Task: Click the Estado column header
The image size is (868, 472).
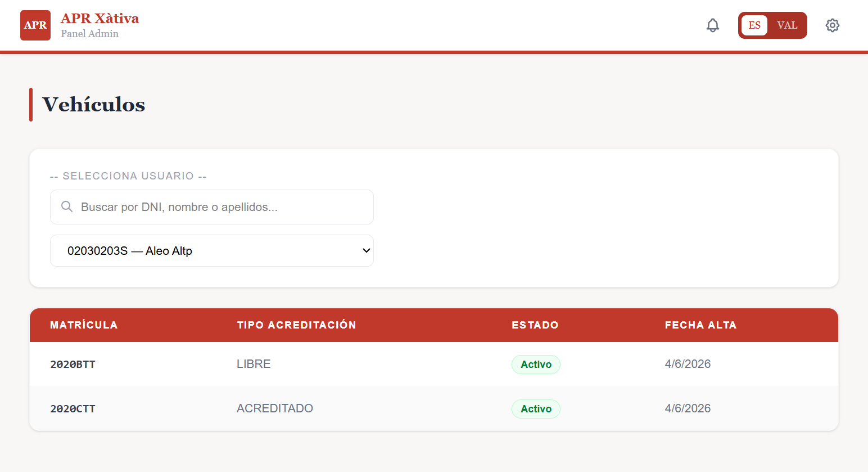Action: coord(535,325)
